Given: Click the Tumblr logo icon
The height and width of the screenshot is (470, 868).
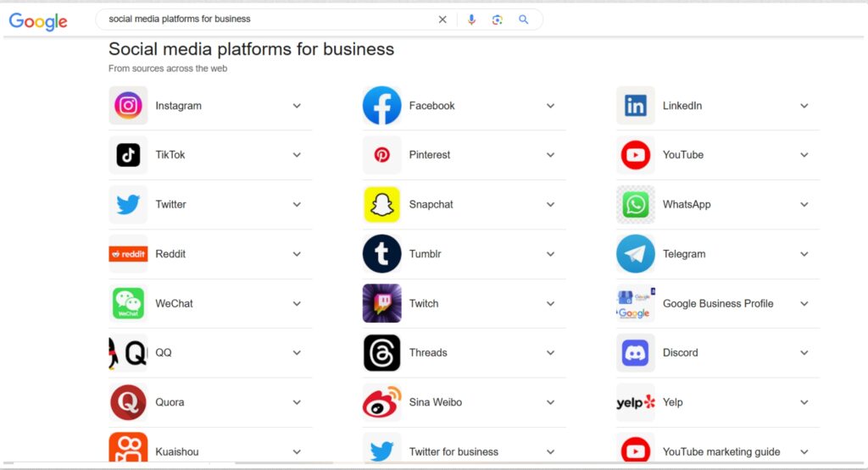Looking at the screenshot, I should point(382,254).
